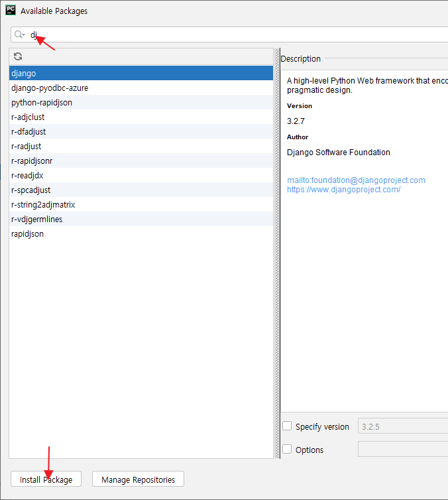
Task: Click the Install Package button
Action: [x=46, y=479]
